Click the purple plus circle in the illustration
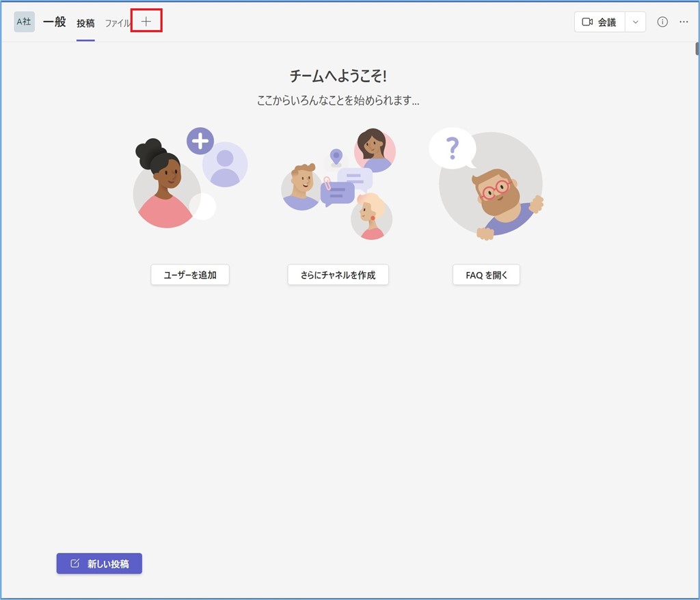This screenshot has height=600, width=700. tap(200, 141)
